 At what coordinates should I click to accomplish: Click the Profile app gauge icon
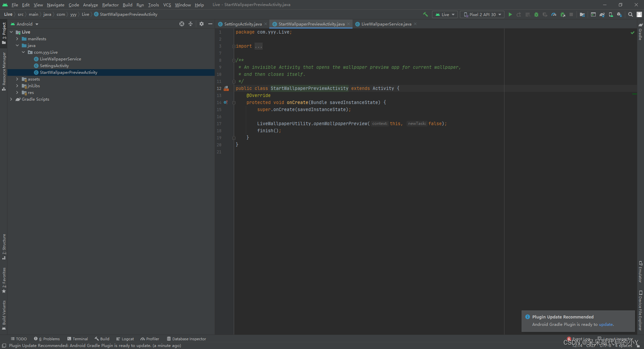click(554, 14)
